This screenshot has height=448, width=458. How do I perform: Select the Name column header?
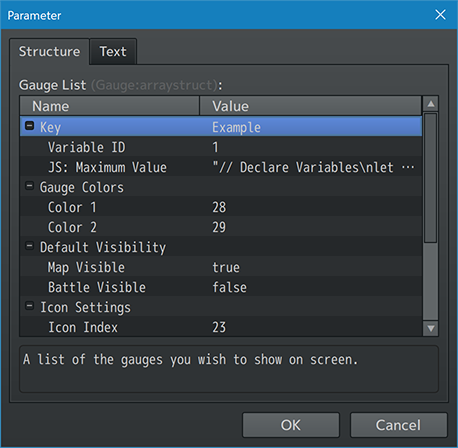(110, 106)
